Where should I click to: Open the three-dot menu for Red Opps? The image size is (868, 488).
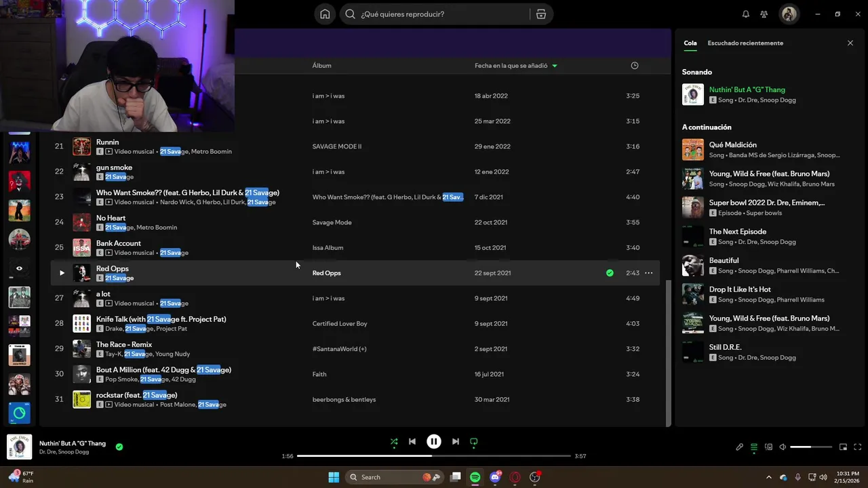point(648,273)
